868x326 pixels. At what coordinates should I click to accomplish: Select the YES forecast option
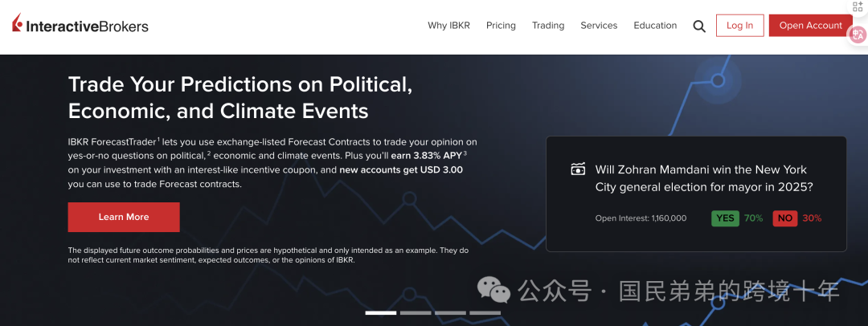[x=725, y=218]
